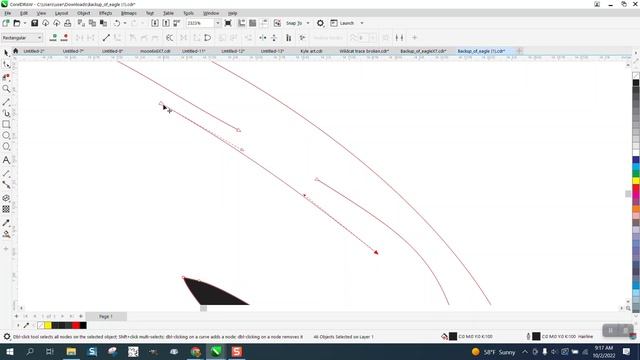Click the Delete nodes button on property bar
The height and width of the screenshot is (360, 640).
pyautogui.click(x=64, y=38)
